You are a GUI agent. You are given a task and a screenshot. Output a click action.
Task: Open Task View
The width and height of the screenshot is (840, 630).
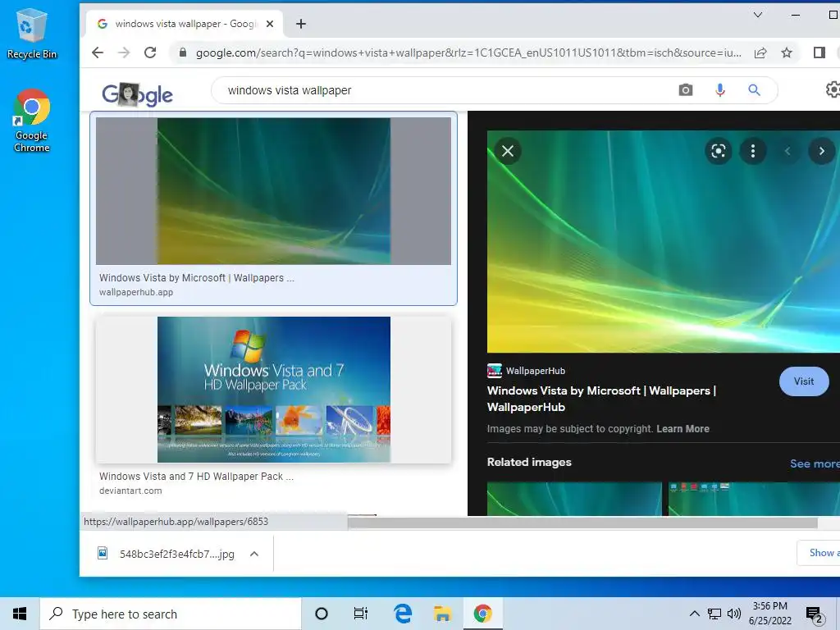(361, 614)
